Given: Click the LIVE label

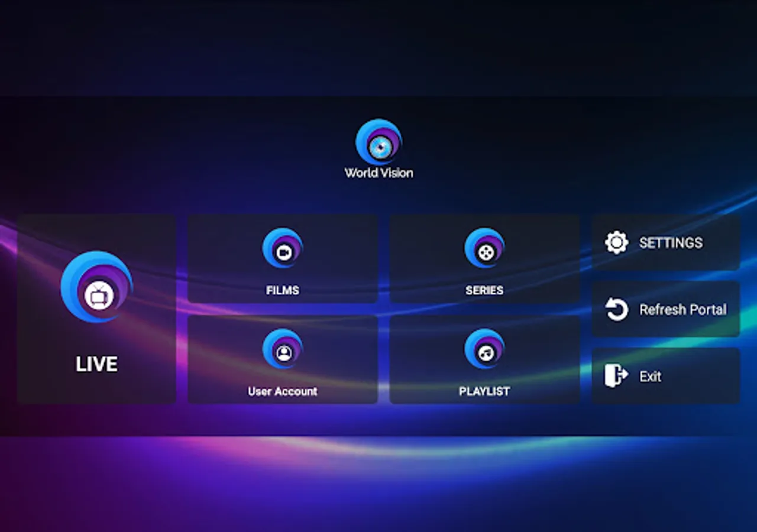Looking at the screenshot, I should 96,364.
